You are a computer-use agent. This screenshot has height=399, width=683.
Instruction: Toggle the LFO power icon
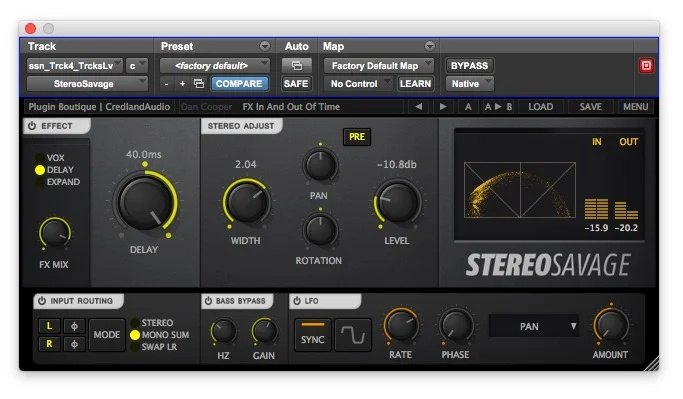297,301
